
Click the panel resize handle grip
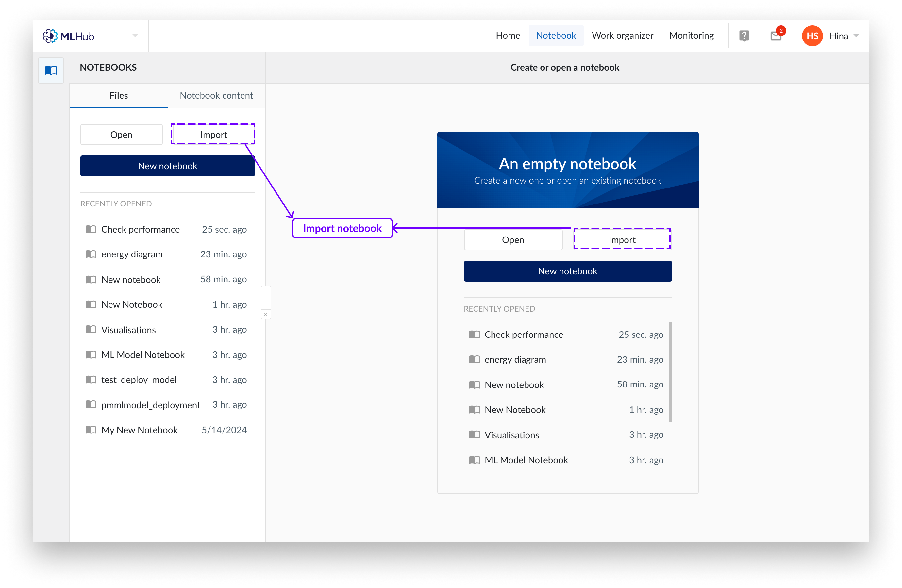(x=266, y=297)
